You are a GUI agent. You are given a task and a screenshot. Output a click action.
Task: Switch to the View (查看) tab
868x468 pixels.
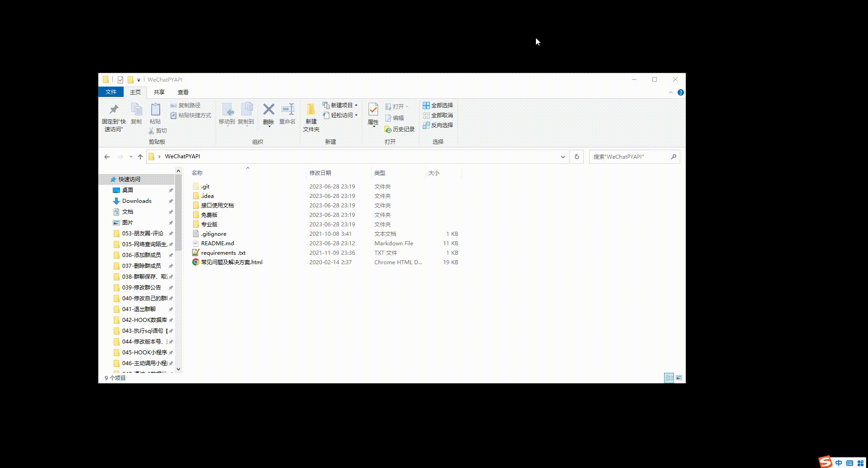point(183,92)
